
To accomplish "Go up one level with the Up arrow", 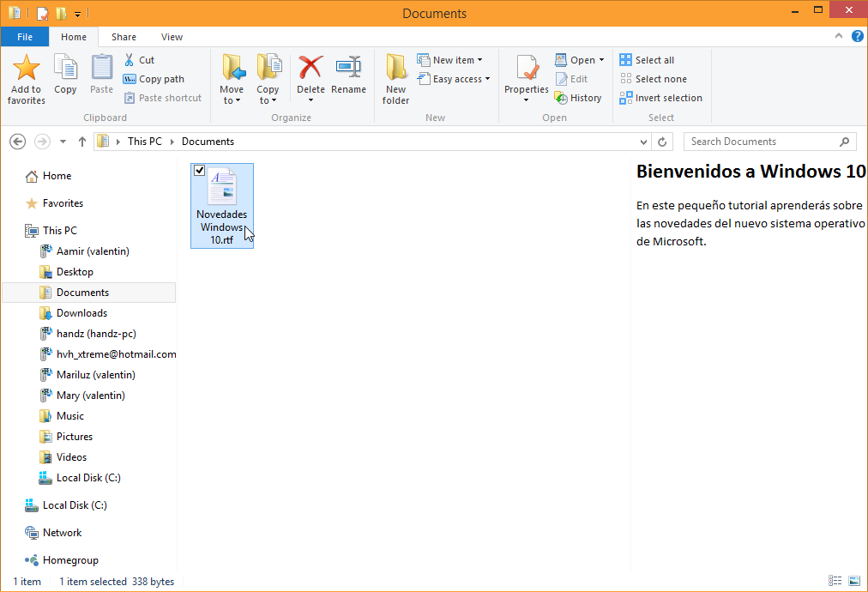I will [82, 142].
